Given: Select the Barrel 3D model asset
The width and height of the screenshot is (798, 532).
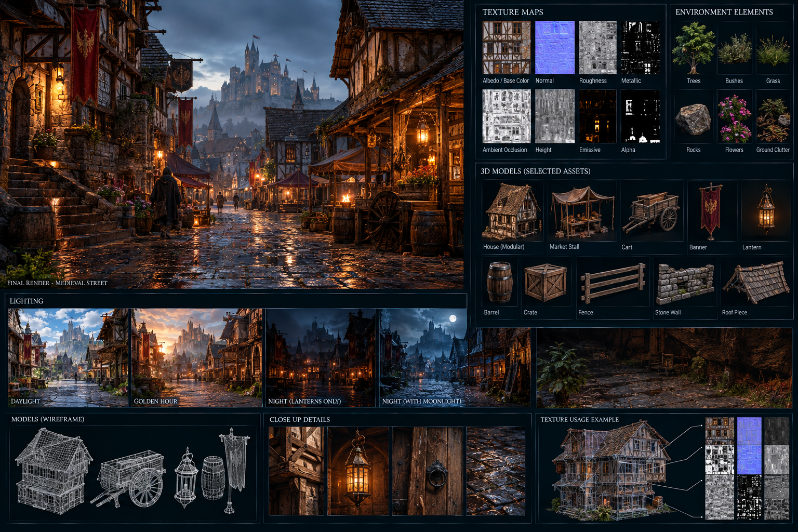Looking at the screenshot, I should [x=500, y=282].
